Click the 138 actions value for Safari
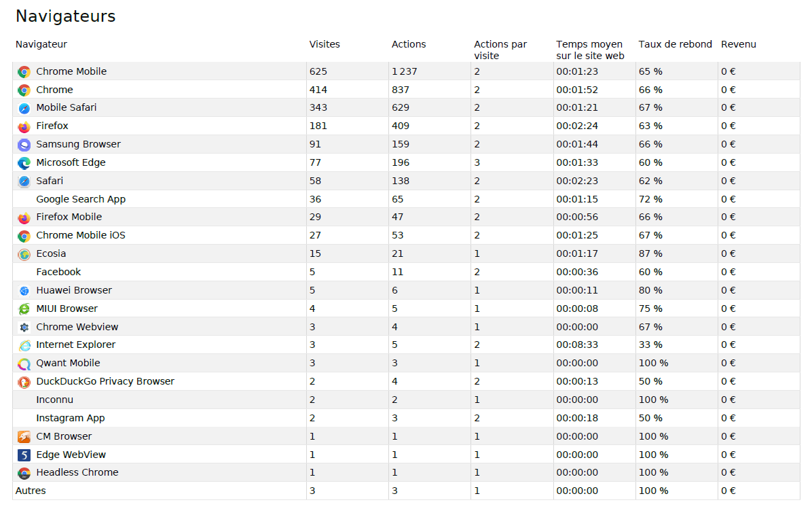 tap(401, 181)
